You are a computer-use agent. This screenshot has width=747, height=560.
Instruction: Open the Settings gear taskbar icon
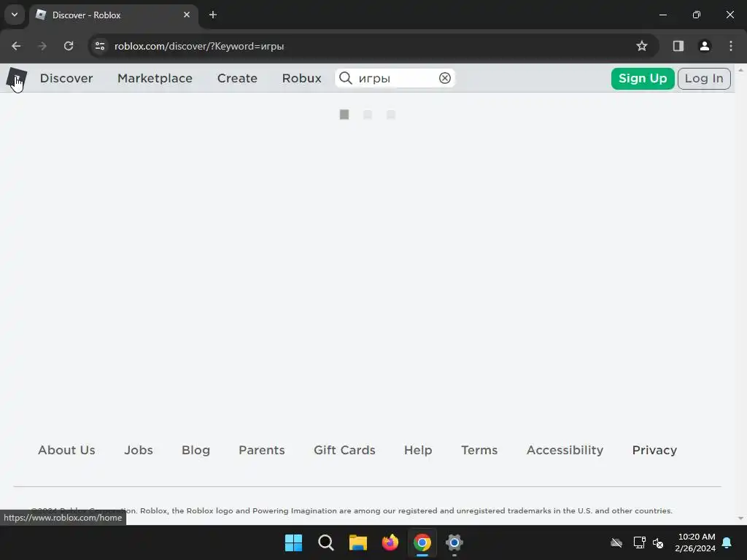click(x=454, y=542)
